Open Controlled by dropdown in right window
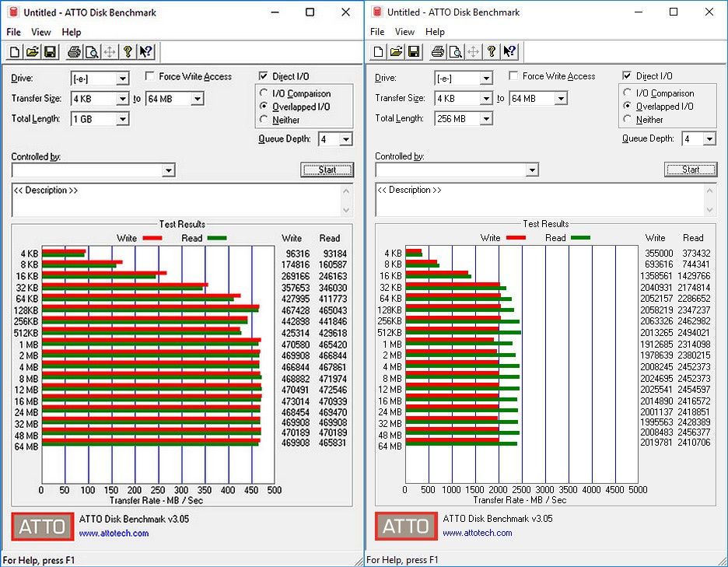This screenshot has height=567, width=728. 532,170
